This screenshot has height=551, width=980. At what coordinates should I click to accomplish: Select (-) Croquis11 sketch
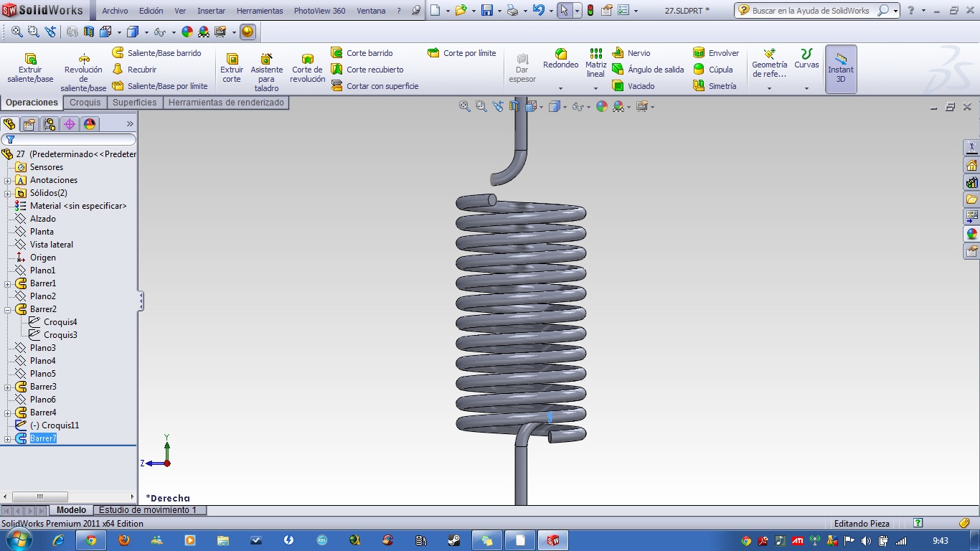click(55, 425)
